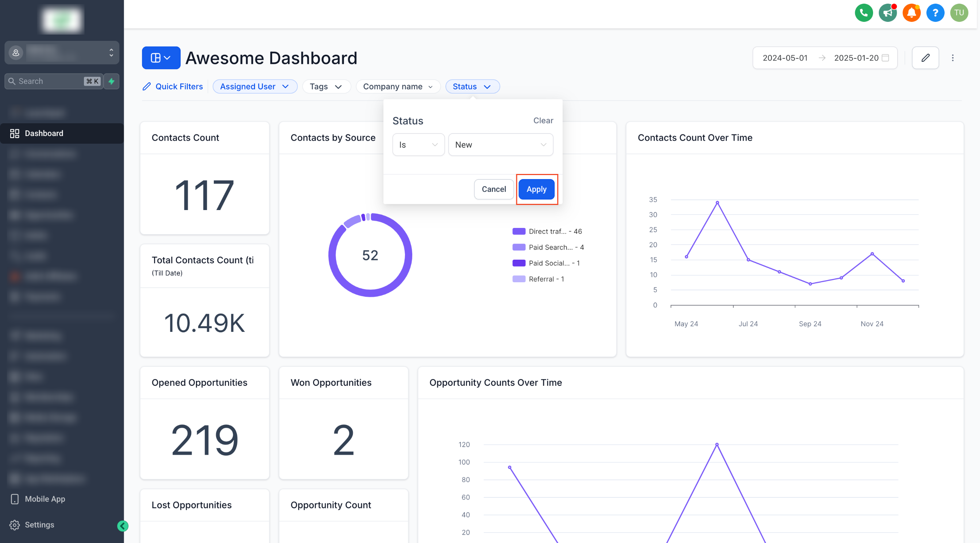980x543 pixels.
Task: Click the sidebar Search field
Action: point(50,81)
